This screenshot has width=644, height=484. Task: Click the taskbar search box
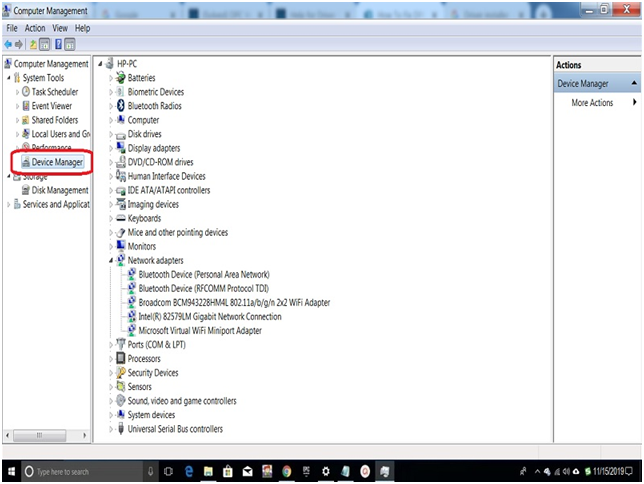pos(82,471)
